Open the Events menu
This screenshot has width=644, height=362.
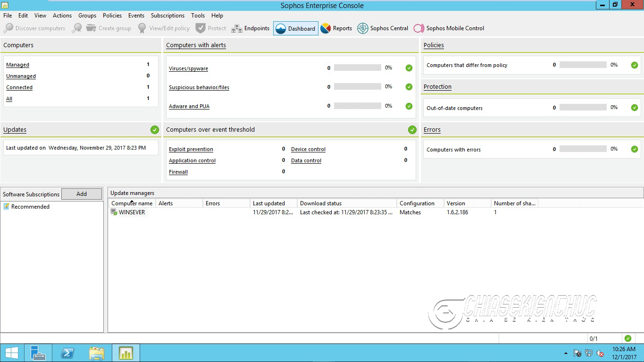[x=136, y=16]
